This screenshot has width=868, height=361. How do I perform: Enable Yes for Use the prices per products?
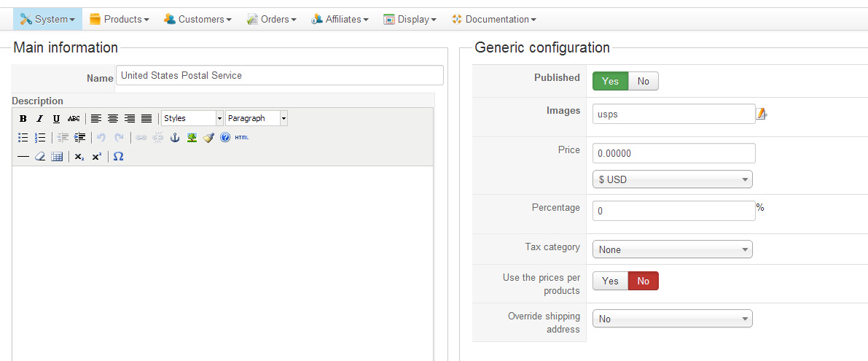point(610,281)
